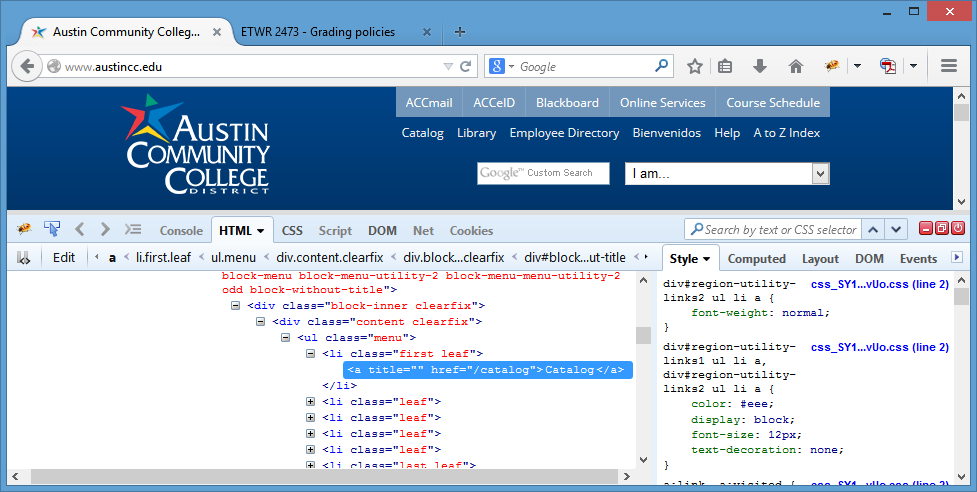Show the Firebug command line popup
Screen dimensions: 977x492
(133, 229)
